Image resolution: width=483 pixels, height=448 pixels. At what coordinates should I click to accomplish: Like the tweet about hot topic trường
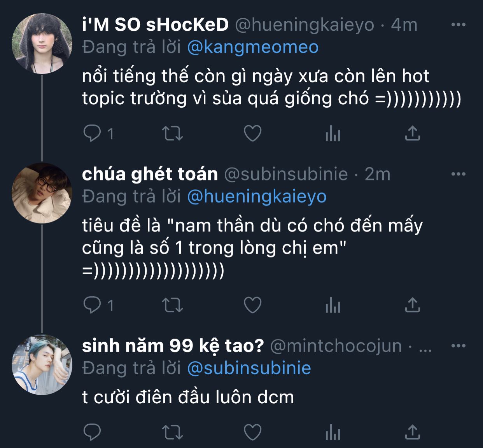tap(252, 134)
